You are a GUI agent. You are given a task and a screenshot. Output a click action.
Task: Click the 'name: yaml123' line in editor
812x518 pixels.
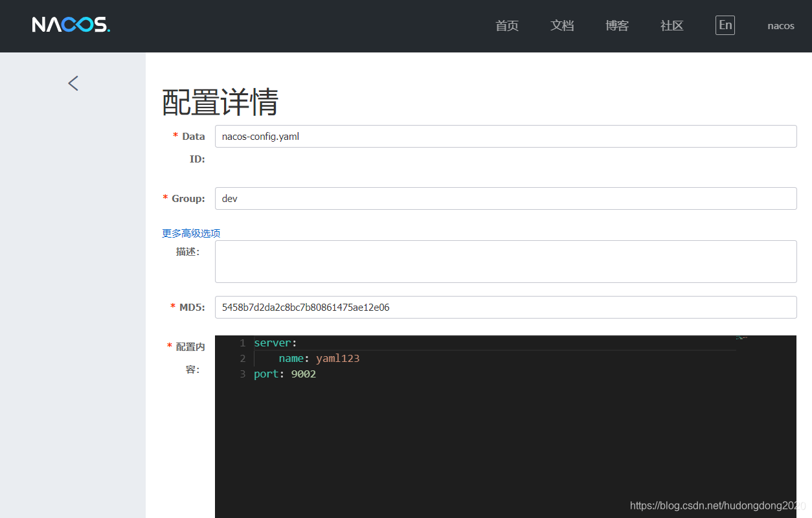tap(319, 358)
